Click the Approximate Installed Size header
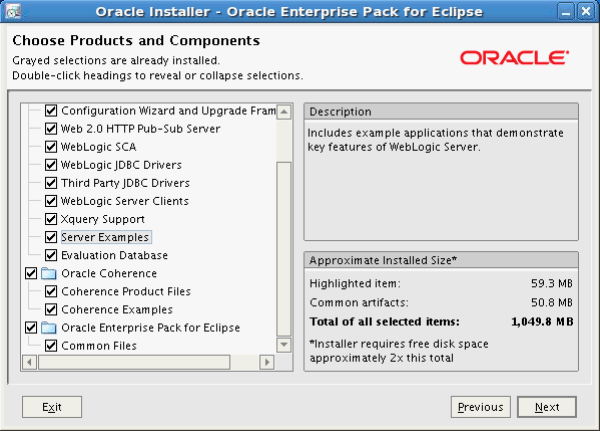The width and height of the screenshot is (600, 431). (441, 260)
